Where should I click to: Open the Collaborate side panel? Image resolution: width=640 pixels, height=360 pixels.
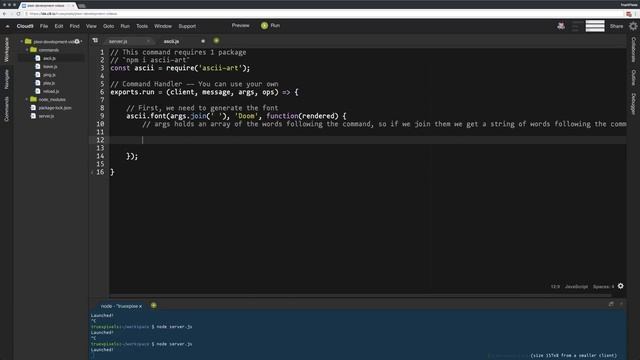point(633,50)
